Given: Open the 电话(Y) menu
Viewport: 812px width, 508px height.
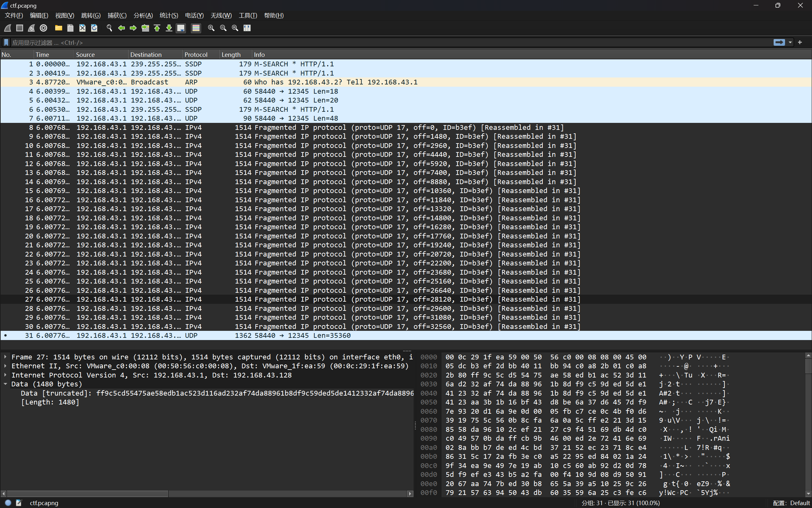Looking at the screenshot, I should [194, 16].
